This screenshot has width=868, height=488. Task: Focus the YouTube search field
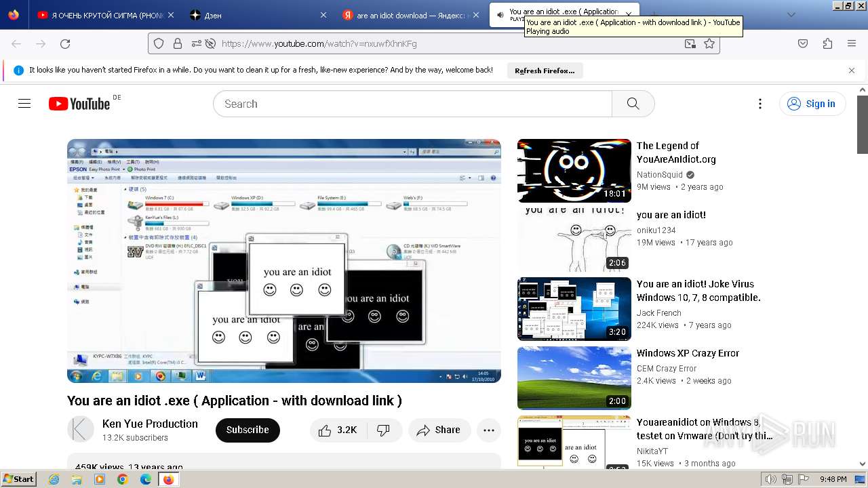412,104
